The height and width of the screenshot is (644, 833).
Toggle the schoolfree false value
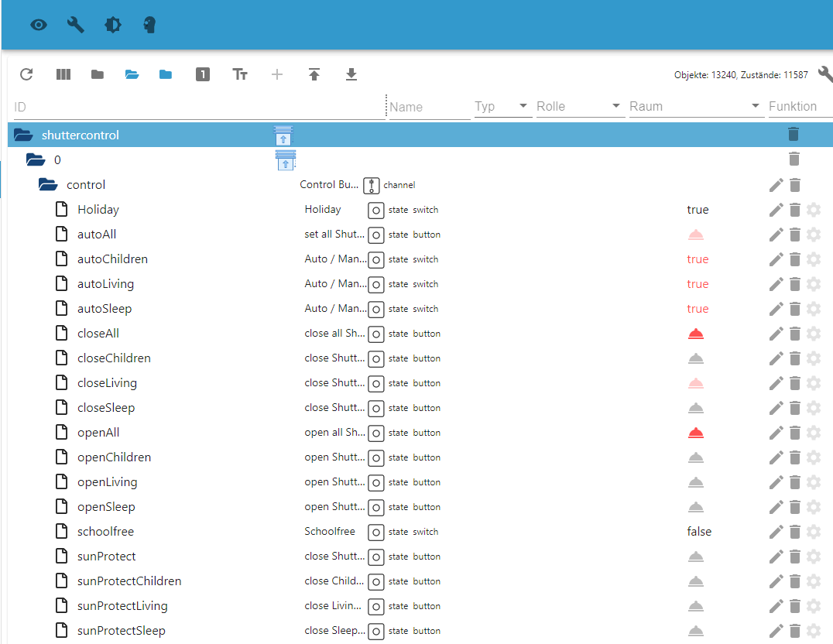click(x=699, y=532)
